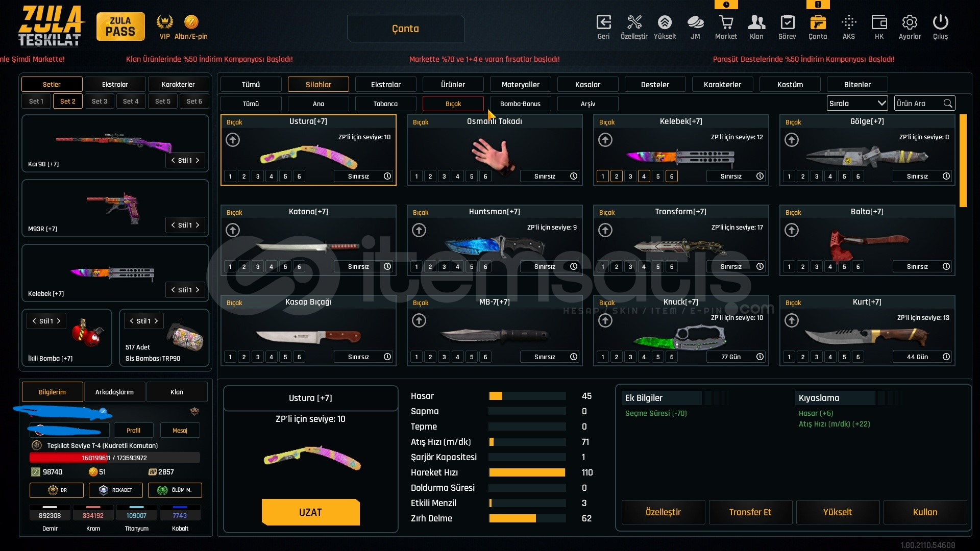
Task: Click info icon on Knuck[+7] 77 Gün
Action: point(760,357)
